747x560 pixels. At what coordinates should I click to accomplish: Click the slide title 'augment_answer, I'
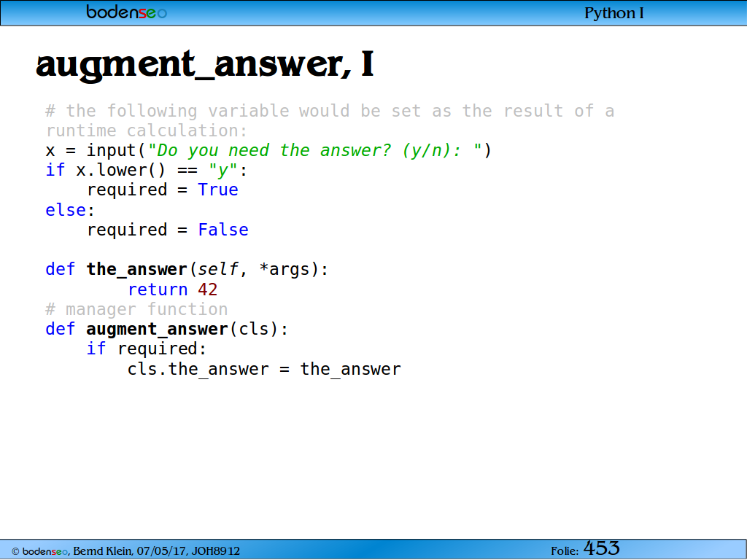(x=205, y=64)
